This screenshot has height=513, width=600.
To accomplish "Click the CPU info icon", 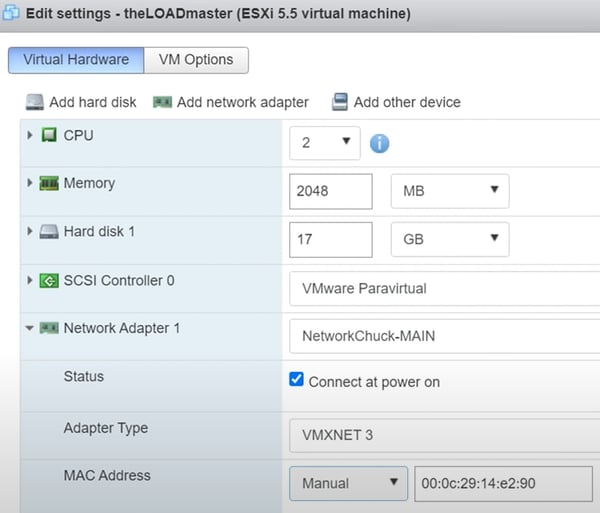I will pos(379,143).
